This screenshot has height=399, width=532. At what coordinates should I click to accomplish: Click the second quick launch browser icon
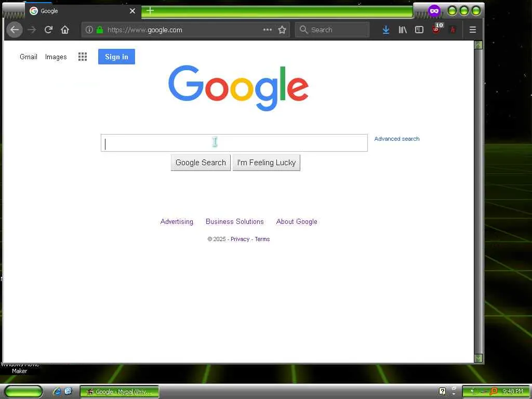pos(68,391)
